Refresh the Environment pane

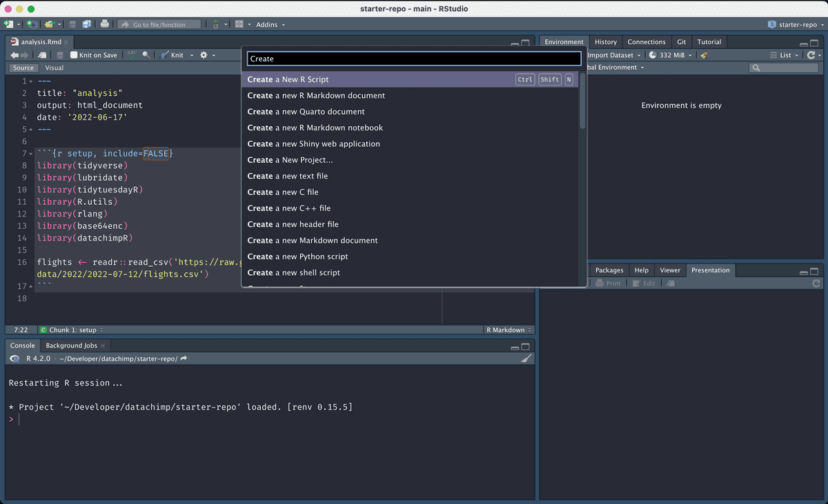(x=811, y=55)
